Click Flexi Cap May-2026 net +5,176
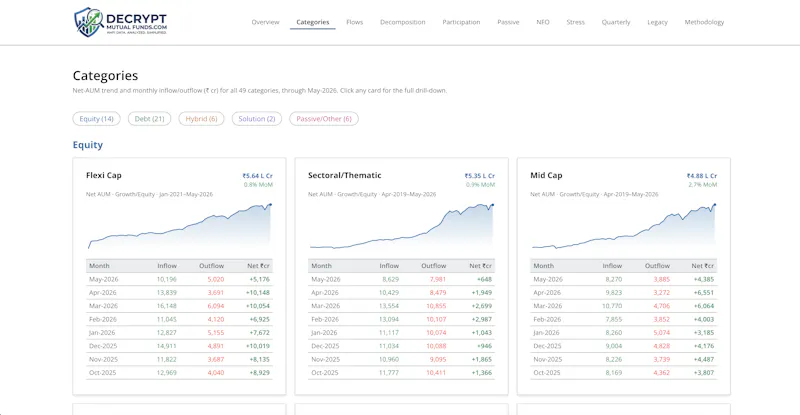Image resolution: width=800 pixels, height=415 pixels. (260, 279)
